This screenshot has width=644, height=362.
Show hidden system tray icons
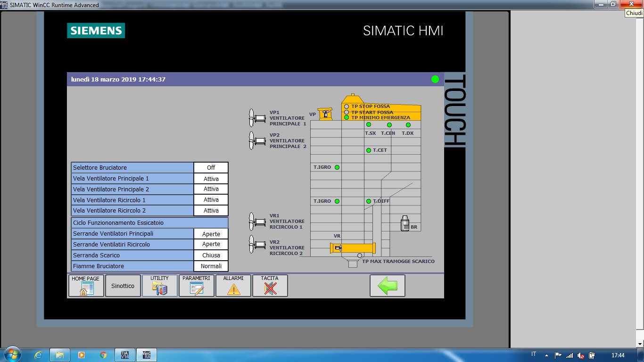(546, 355)
